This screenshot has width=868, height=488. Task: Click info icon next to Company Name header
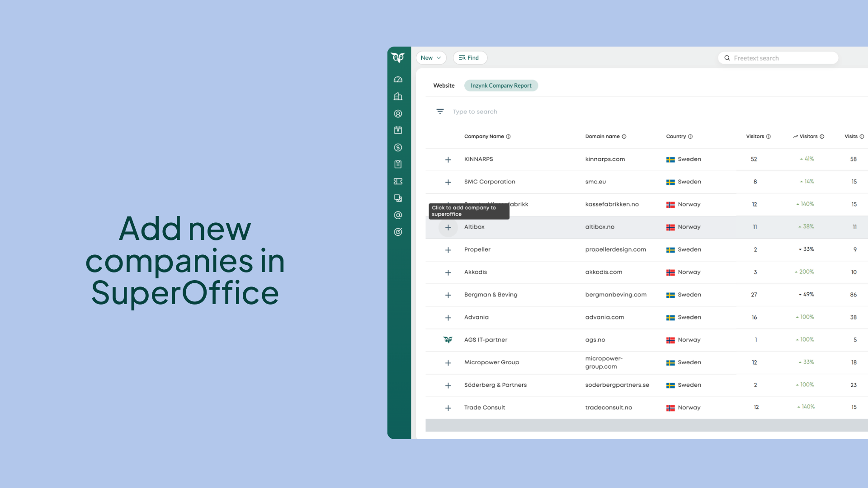click(508, 136)
